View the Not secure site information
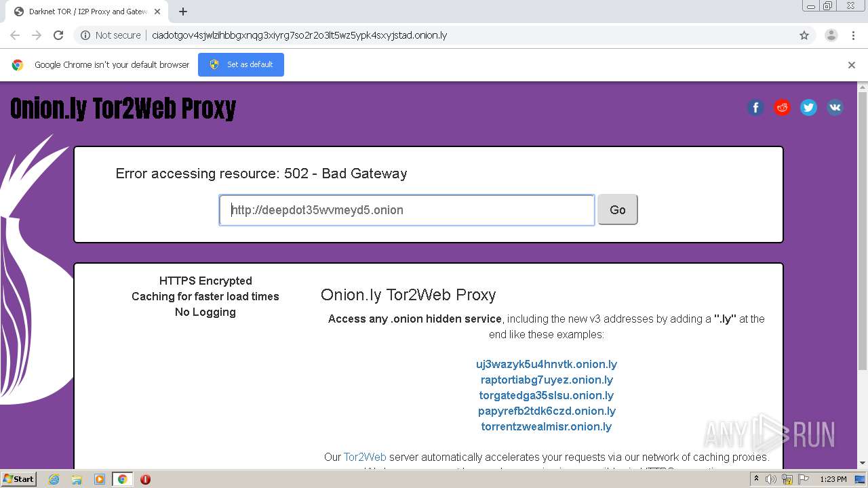 pyautogui.click(x=111, y=35)
